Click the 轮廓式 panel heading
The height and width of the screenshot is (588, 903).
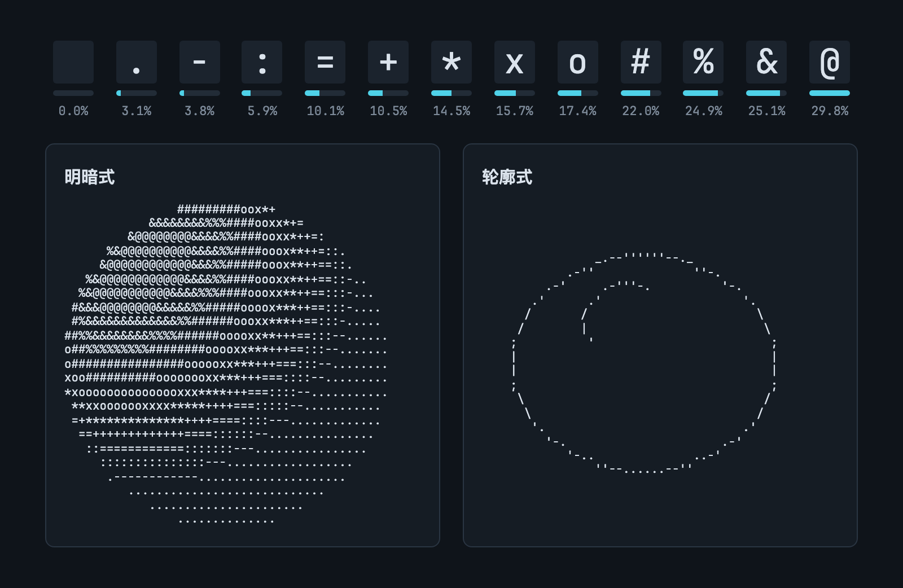(x=507, y=177)
